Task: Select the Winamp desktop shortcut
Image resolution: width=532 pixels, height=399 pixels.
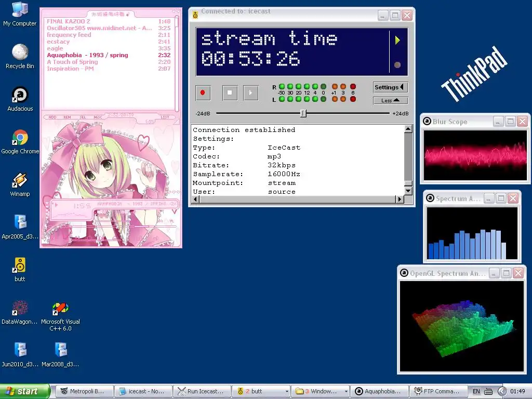Action: pos(20,184)
